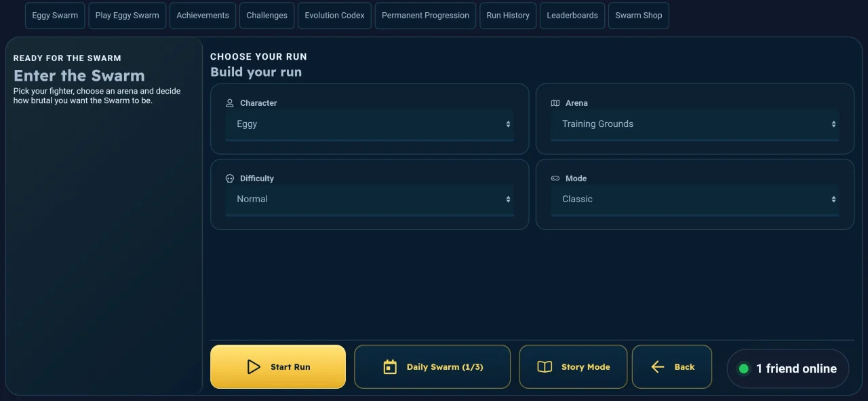The height and width of the screenshot is (401, 868).
Task: Go to the Eggy Swarm tab
Action: 55,16
